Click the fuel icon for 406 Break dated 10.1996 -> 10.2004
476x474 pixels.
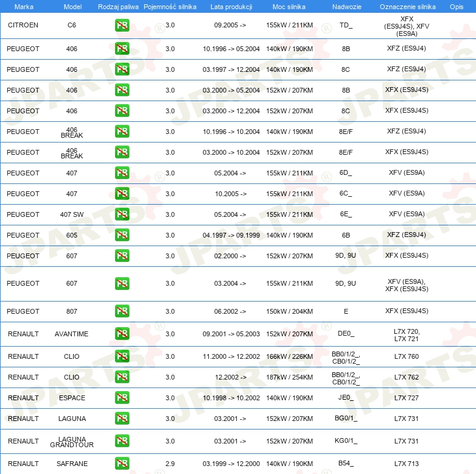[x=122, y=132]
